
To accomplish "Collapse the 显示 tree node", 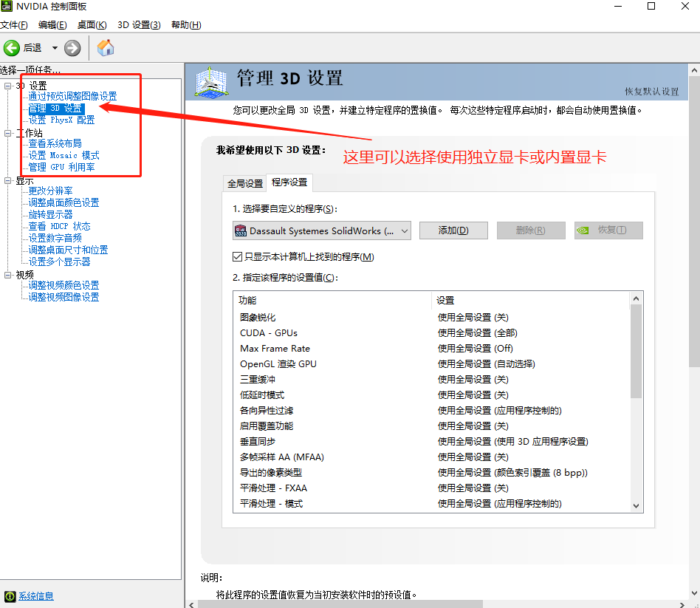I will pos(8,180).
